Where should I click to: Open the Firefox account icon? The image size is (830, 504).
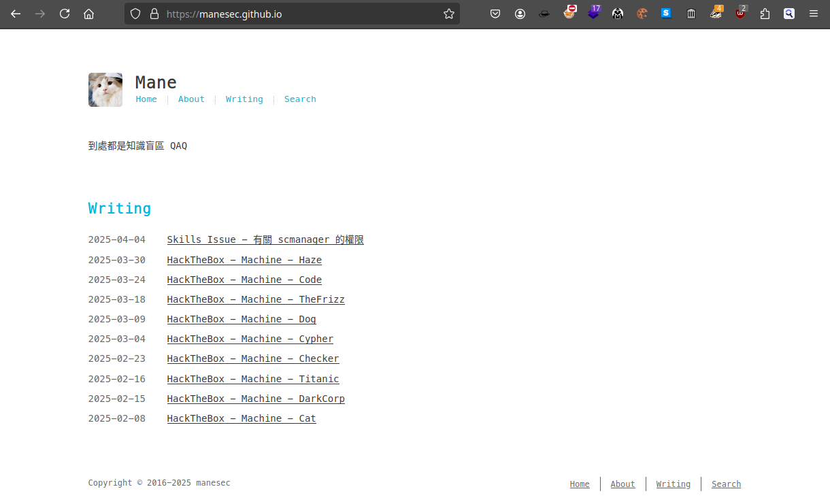pyautogui.click(x=520, y=14)
